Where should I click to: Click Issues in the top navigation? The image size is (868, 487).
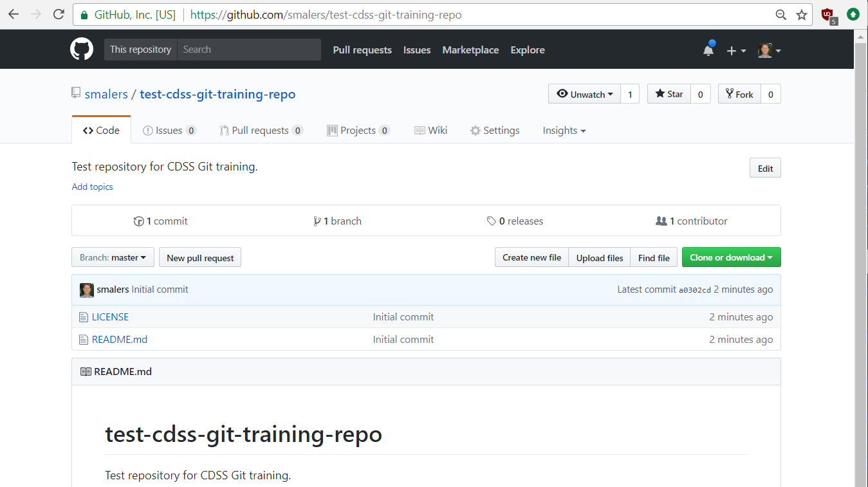point(417,50)
